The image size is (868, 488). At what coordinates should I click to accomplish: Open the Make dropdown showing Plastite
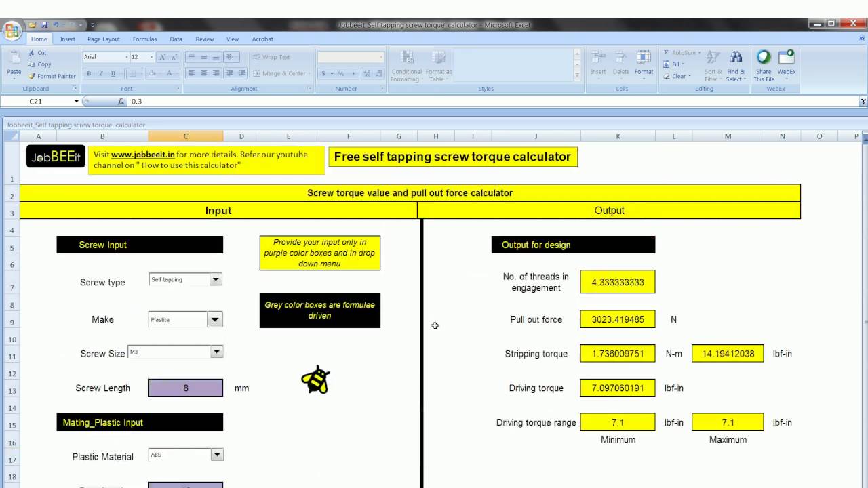215,319
